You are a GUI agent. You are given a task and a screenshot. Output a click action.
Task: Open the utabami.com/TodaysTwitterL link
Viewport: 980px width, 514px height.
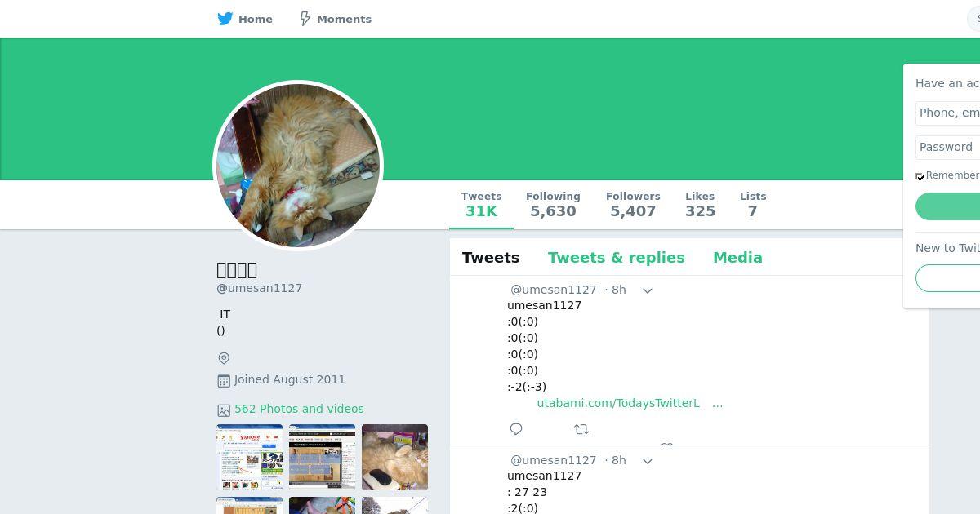pos(618,403)
